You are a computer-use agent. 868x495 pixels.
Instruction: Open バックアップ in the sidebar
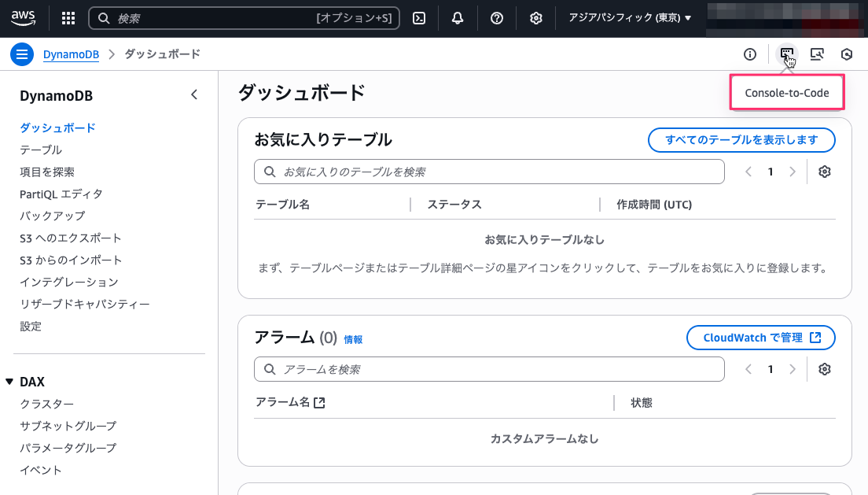point(53,216)
